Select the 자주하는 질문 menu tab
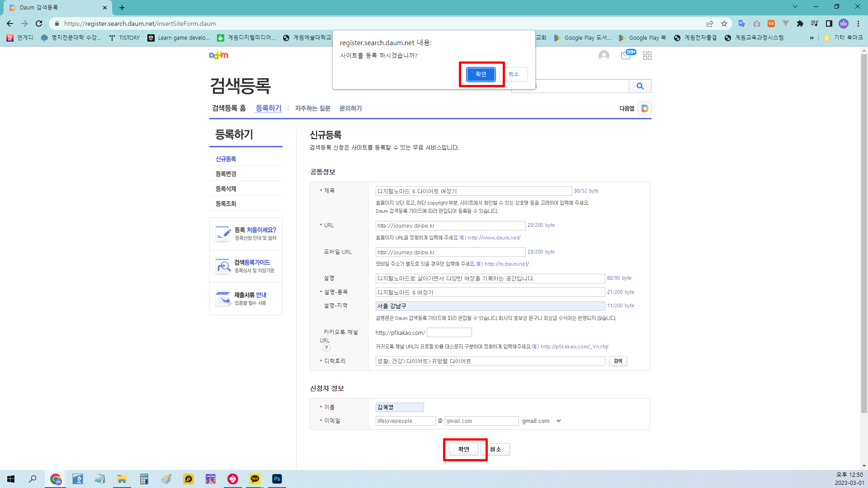This screenshot has height=488, width=868. tap(312, 108)
